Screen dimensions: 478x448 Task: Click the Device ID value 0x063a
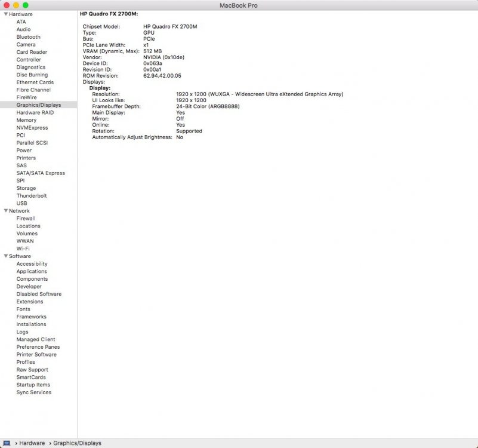pos(153,63)
